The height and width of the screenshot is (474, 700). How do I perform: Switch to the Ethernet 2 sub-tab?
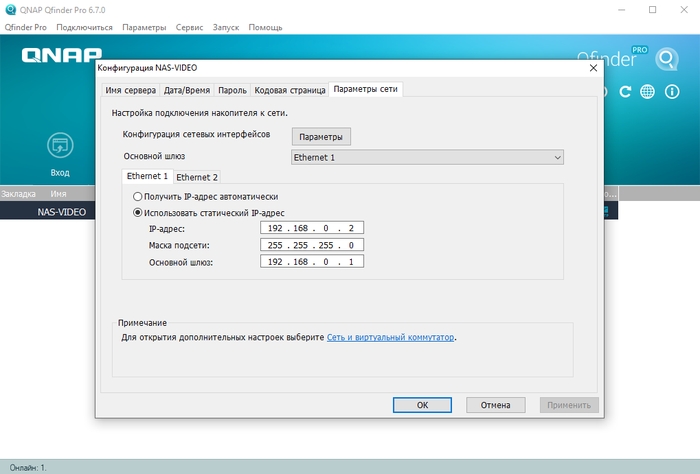coord(197,177)
